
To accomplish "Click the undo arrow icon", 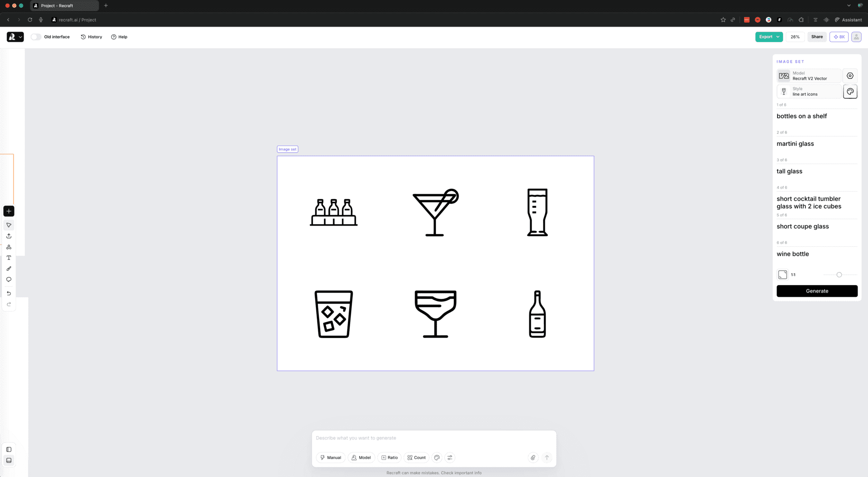I will click(x=9, y=294).
